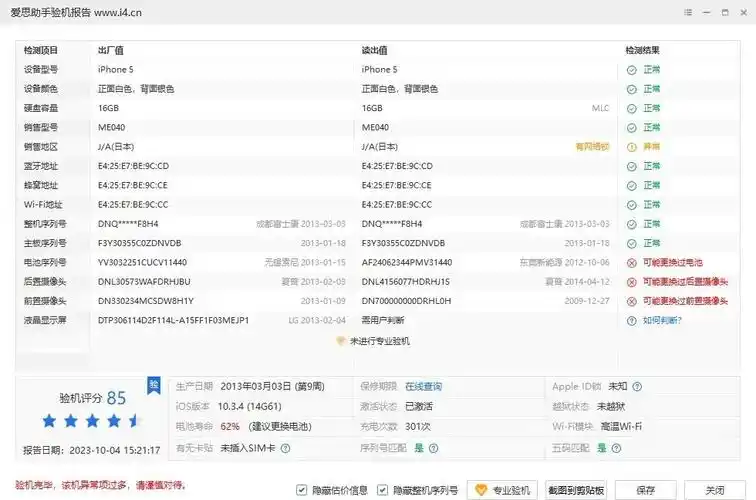Click the normal check icon for 整机序列号 row

(x=632, y=224)
